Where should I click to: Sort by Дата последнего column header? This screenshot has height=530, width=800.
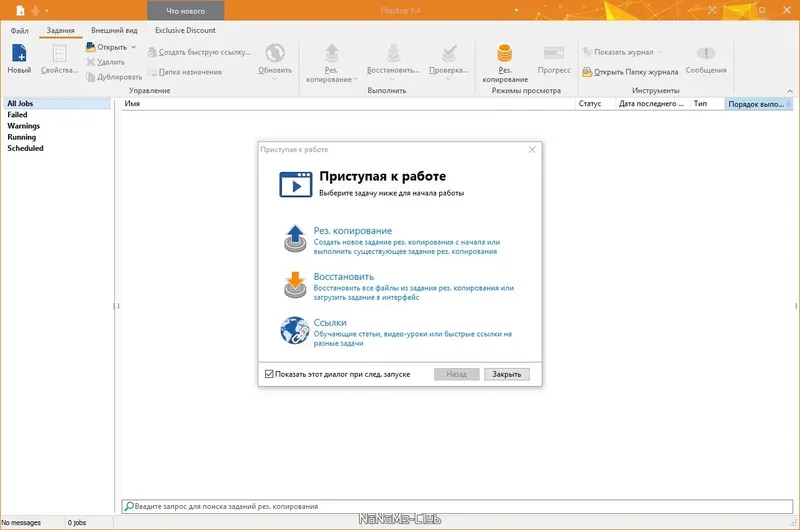652,104
